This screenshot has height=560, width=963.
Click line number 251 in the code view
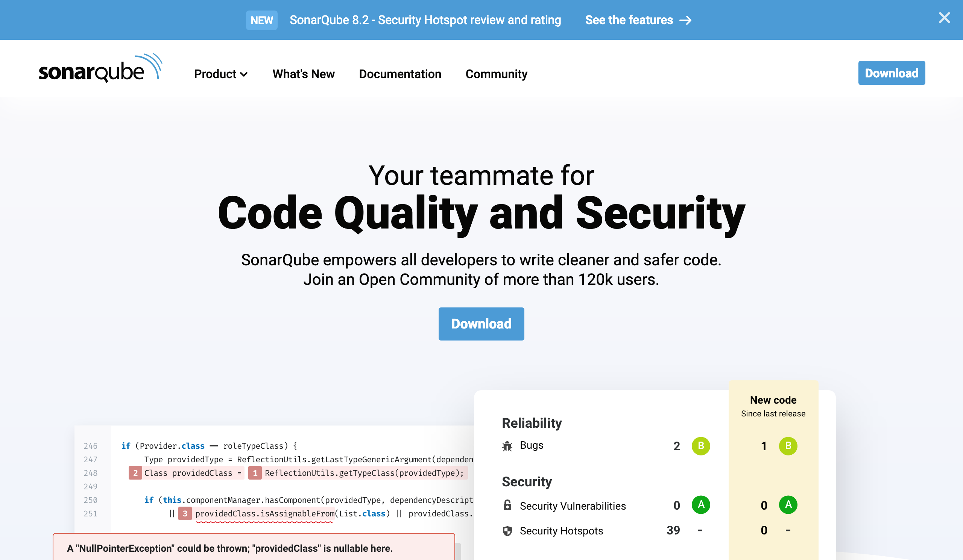[x=91, y=513]
